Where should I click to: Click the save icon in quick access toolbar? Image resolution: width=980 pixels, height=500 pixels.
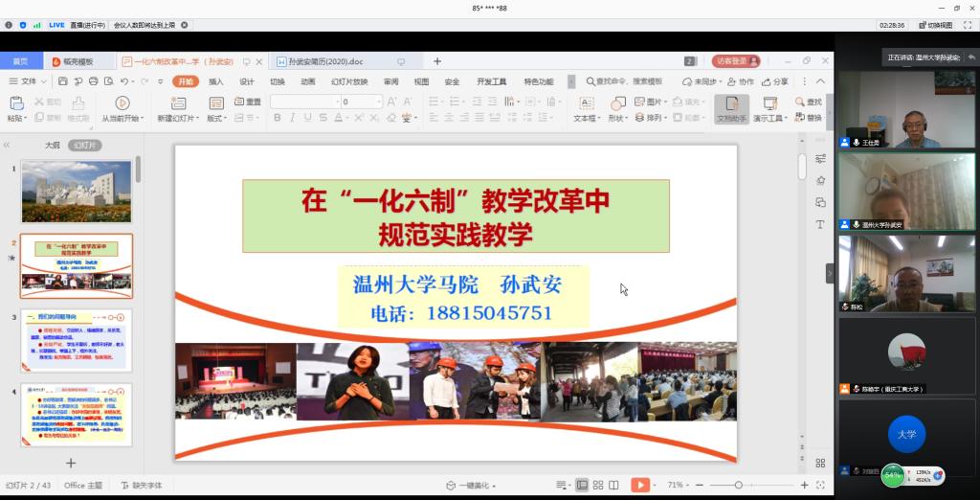pos(63,81)
